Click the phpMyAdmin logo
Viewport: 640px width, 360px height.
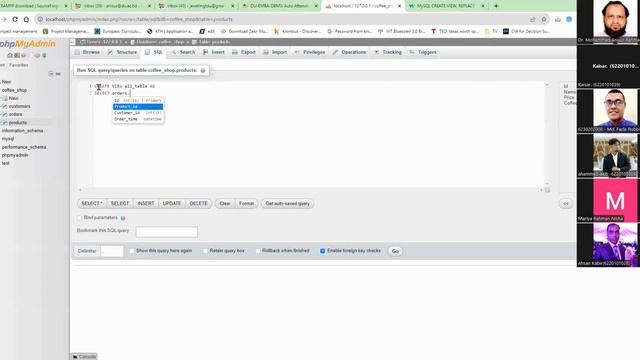[27, 43]
